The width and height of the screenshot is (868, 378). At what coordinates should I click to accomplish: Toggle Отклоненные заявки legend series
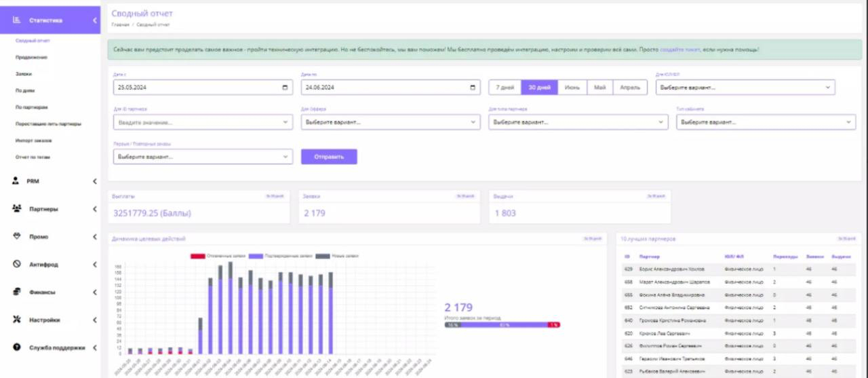pyautogui.click(x=218, y=256)
